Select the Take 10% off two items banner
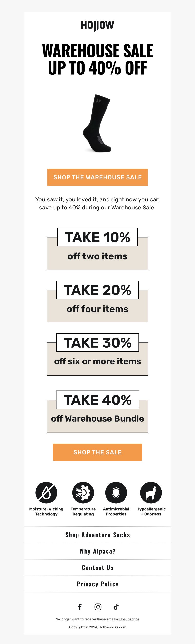Image resolution: width=195 pixels, height=644 pixels. 97,249
